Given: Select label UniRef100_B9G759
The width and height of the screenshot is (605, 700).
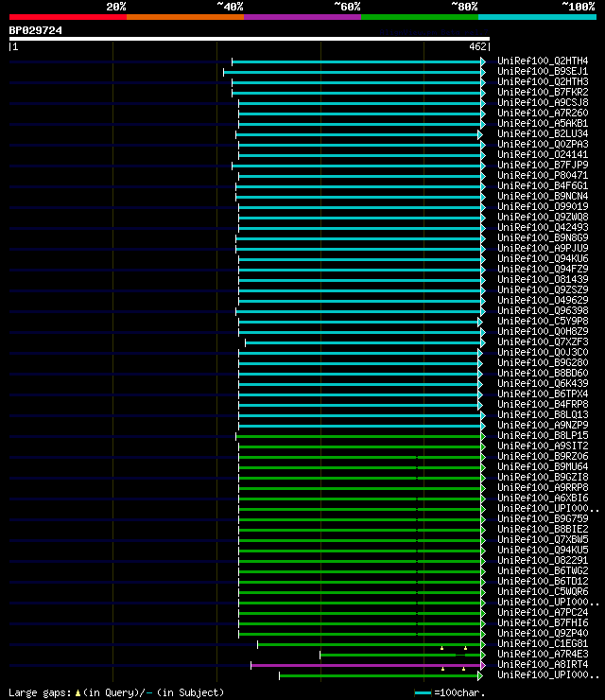Looking at the screenshot, I should (x=543, y=518).
